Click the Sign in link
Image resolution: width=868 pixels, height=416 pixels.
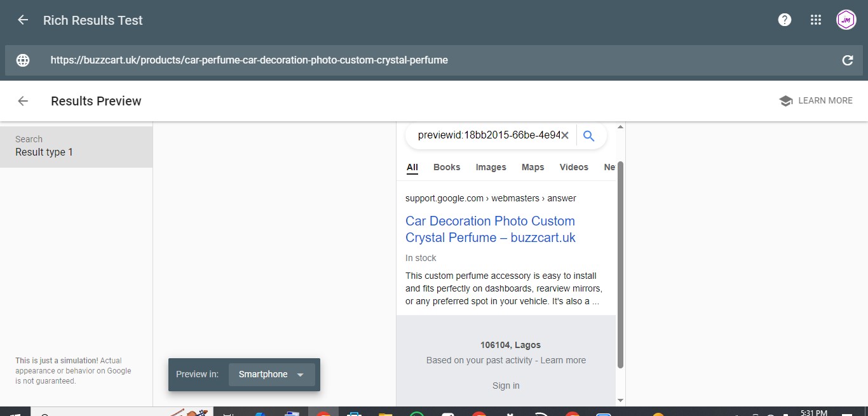pyautogui.click(x=506, y=386)
